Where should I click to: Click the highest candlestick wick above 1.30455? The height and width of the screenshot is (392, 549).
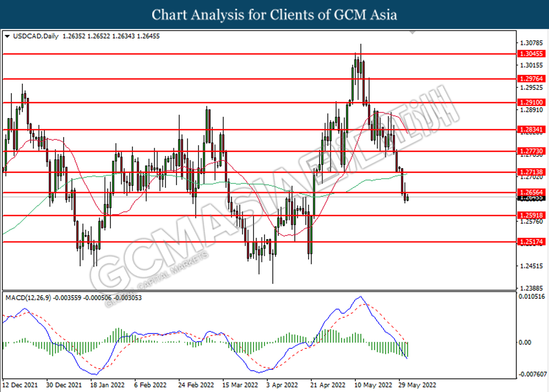[x=361, y=49]
